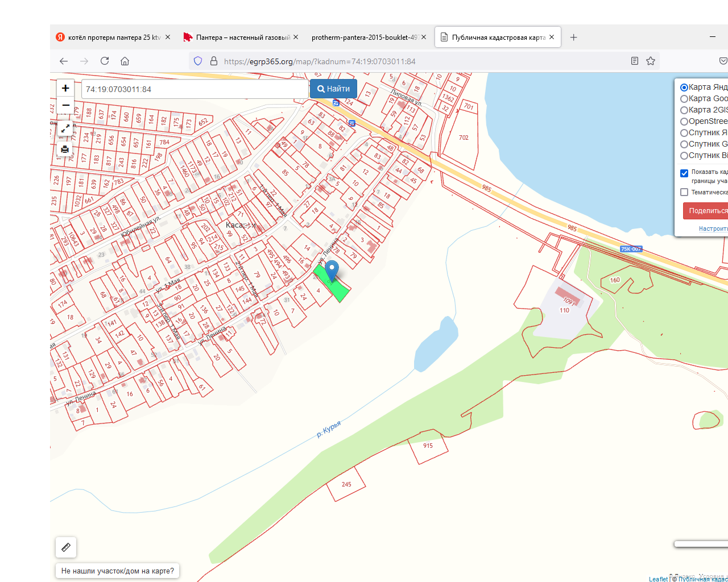Click the 'р. Курья' river label
The width and height of the screenshot is (728, 582).
[329, 429]
